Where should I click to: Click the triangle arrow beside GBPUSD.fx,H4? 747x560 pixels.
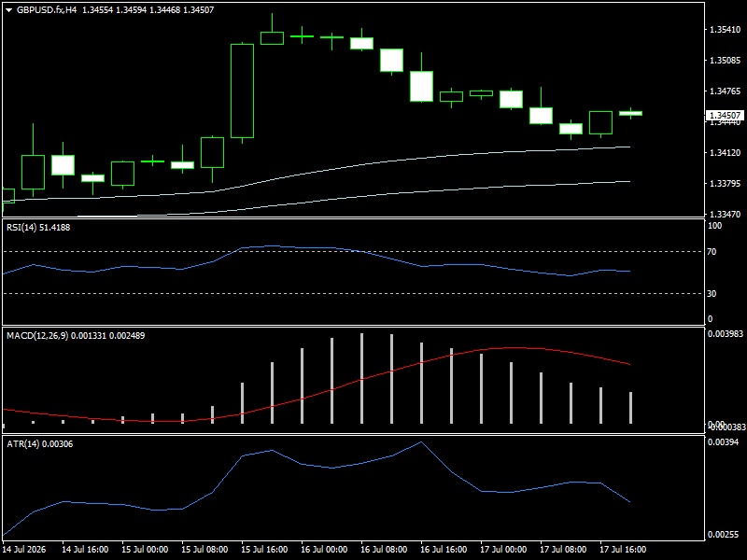(8, 10)
